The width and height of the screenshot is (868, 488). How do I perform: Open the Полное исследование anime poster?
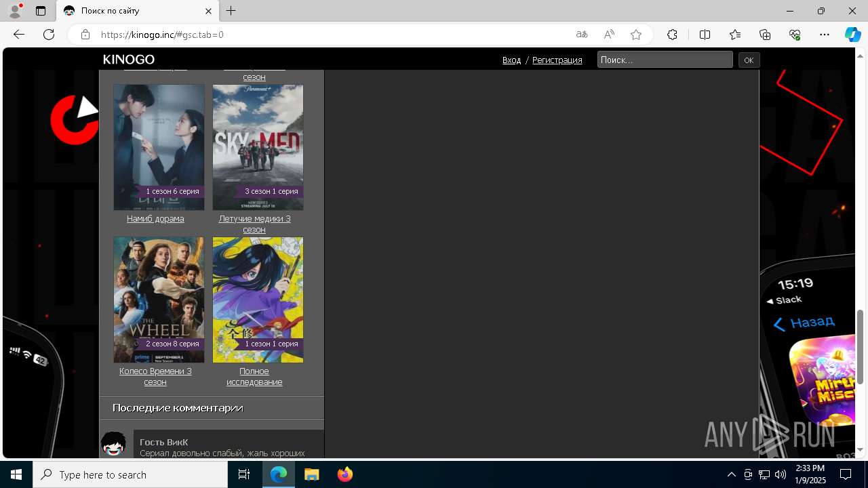[x=258, y=300]
